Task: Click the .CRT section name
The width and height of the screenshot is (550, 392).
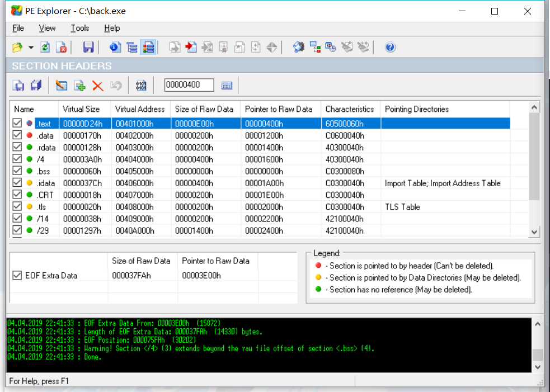Action: coord(45,195)
